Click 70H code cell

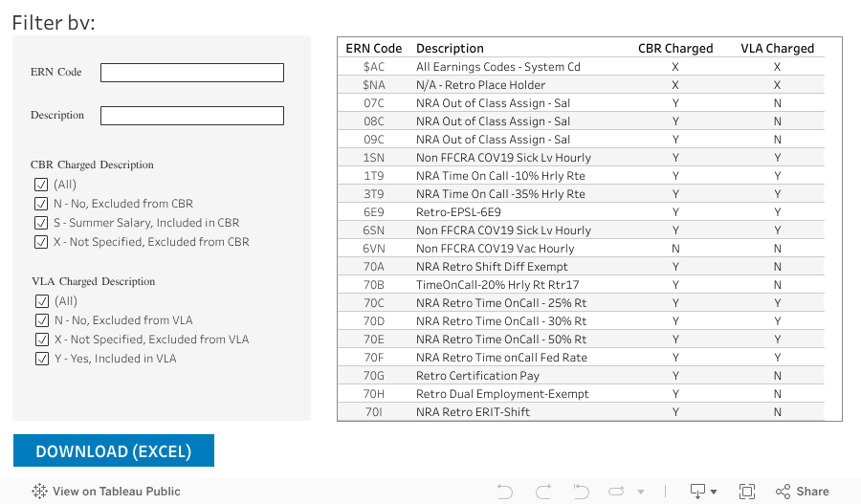pyautogui.click(x=374, y=394)
